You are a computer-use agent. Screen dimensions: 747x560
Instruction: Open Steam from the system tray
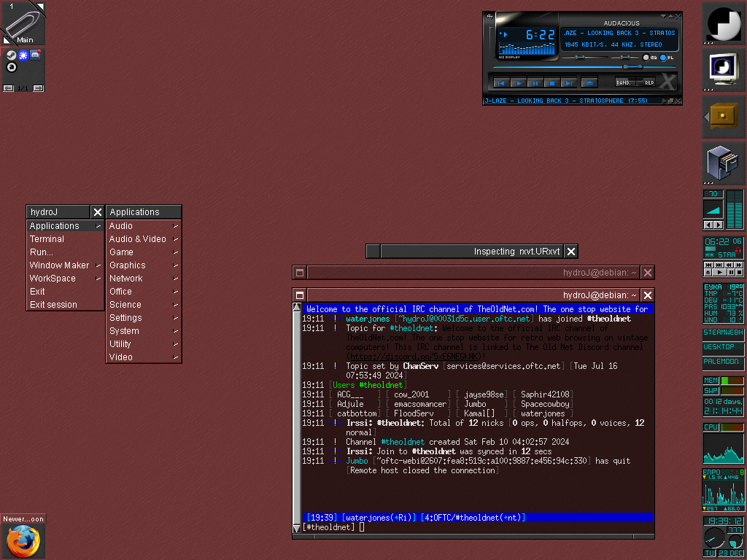pos(11,55)
